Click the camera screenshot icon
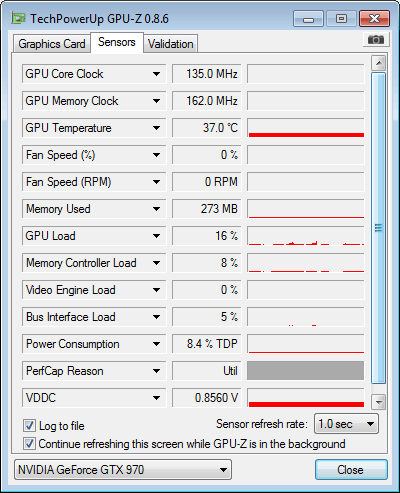This screenshot has height=493, width=400. (x=376, y=40)
